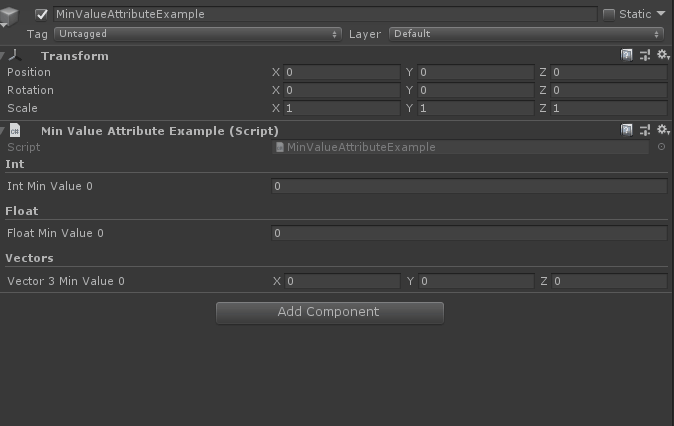The width and height of the screenshot is (674, 426).
Task: Open script component presets selector icon
Action: 645,130
